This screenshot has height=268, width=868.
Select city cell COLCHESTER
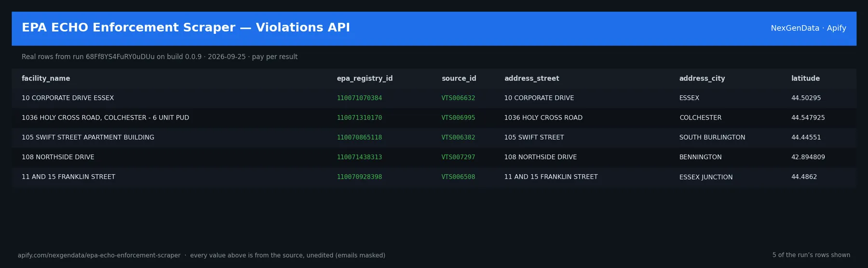click(x=701, y=118)
